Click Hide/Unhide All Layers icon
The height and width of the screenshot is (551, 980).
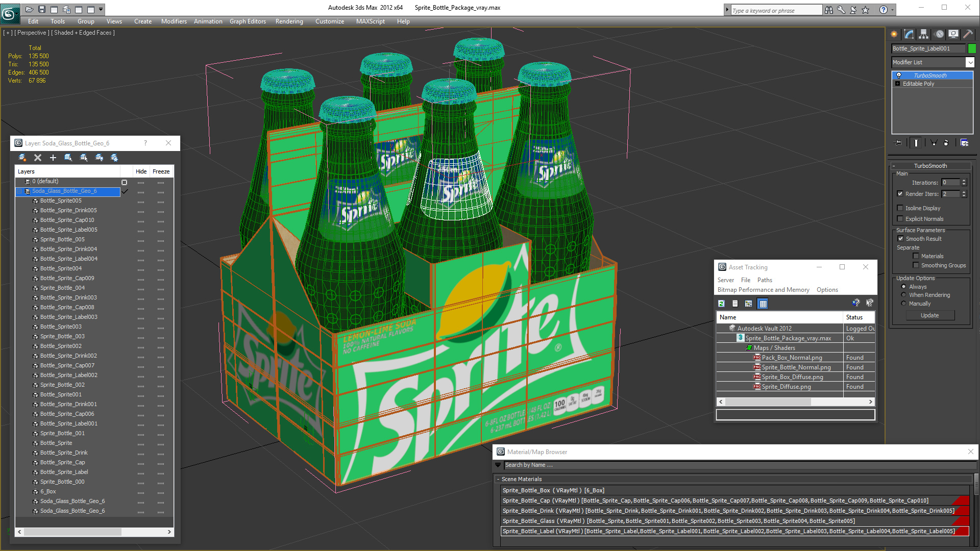[x=99, y=158]
